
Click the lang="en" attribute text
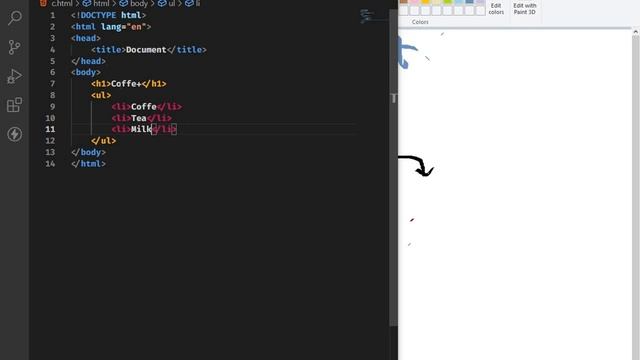point(124,27)
